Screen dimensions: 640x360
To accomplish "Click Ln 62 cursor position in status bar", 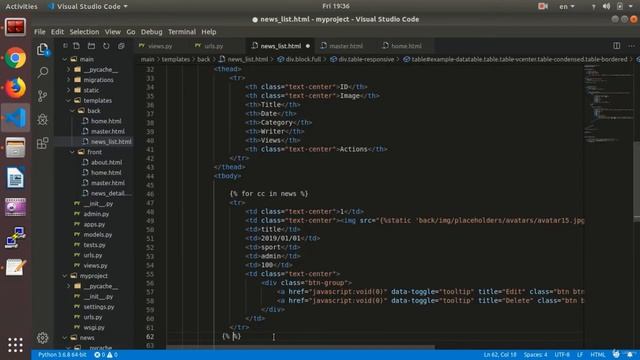I will click(500, 355).
